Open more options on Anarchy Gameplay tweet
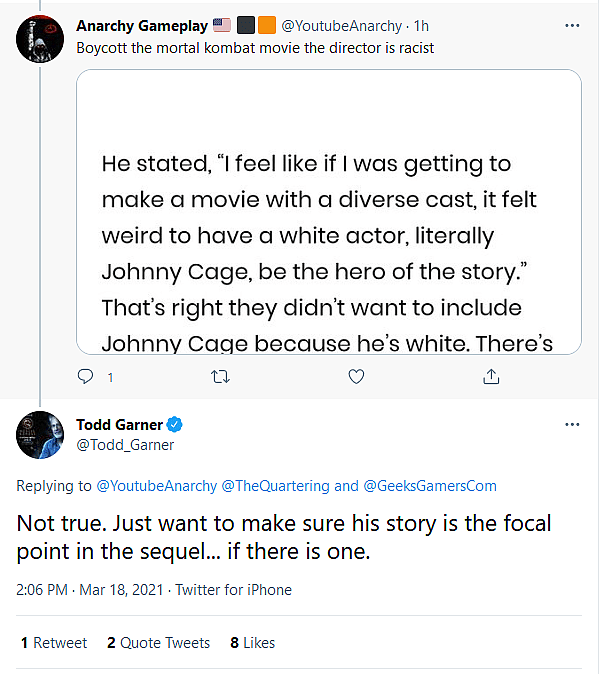 (572, 24)
